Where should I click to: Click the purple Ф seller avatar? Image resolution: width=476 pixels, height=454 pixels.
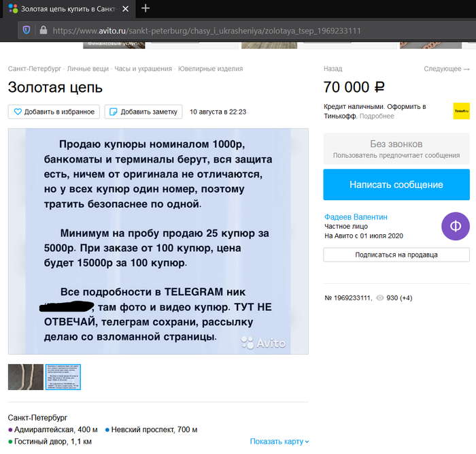tap(456, 226)
